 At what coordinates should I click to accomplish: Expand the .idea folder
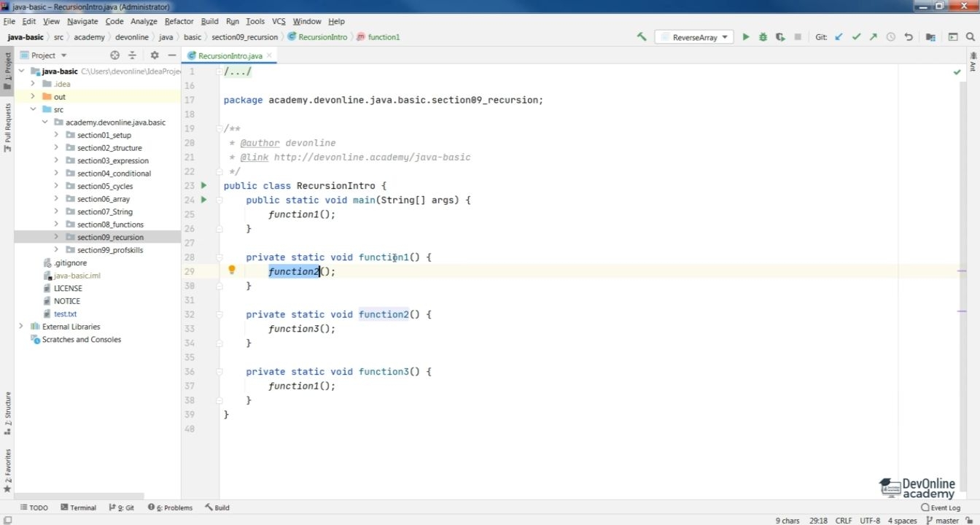click(33, 84)
